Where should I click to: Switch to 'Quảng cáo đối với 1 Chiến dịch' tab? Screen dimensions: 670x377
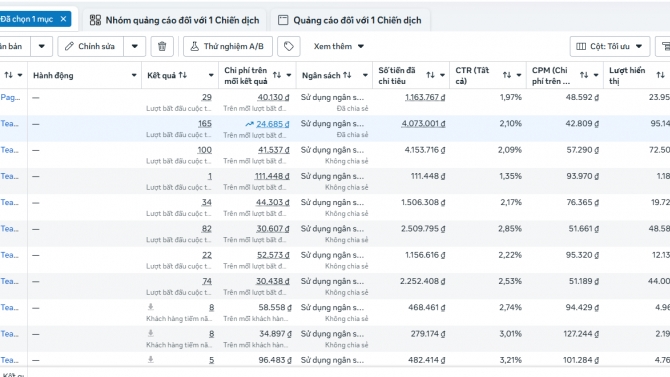[x=350, y=20]
